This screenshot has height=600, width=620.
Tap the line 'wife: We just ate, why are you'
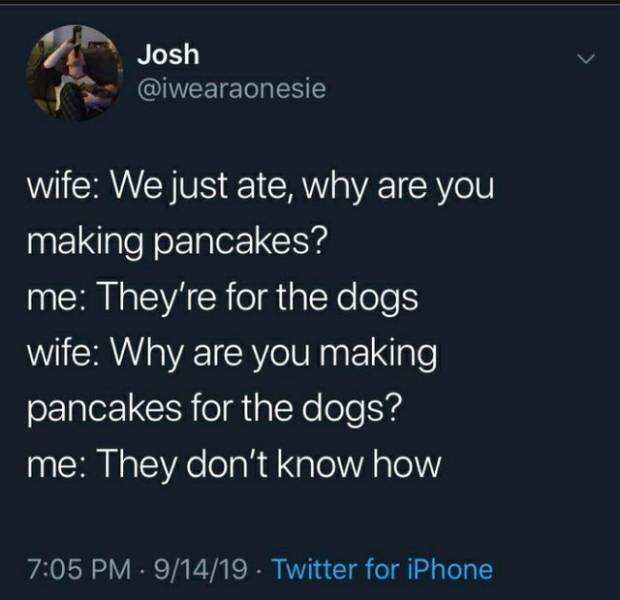tap(261, 187)
